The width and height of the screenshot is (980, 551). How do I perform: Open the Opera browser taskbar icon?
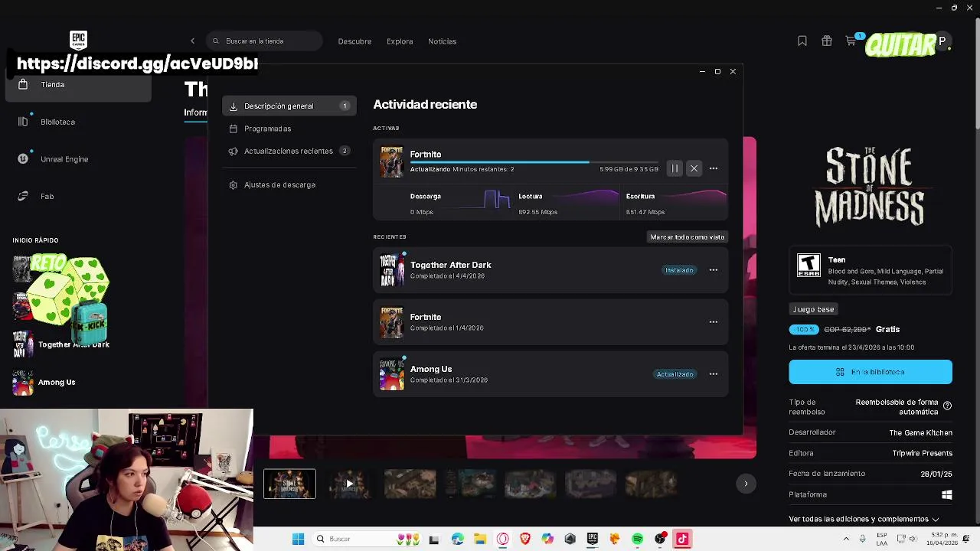[502, 540]
